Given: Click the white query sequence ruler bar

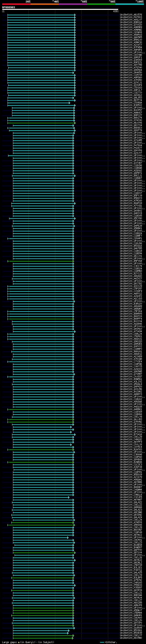Looking at the screenshot, I should 60,10.
